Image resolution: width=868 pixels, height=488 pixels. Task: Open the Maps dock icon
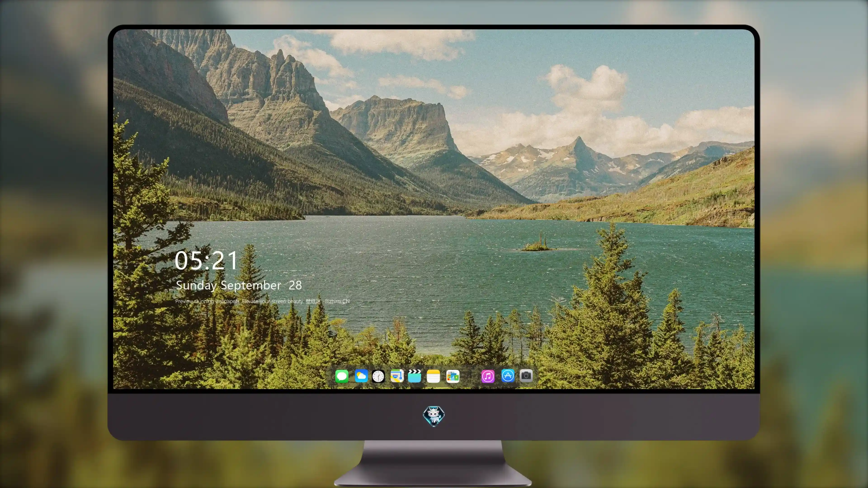(397, 376)
